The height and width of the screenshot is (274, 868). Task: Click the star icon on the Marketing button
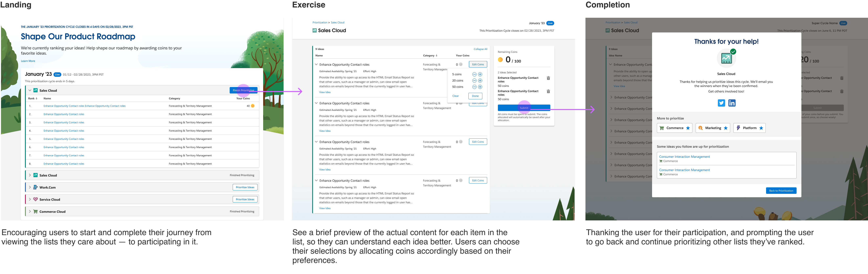[726, 128]
